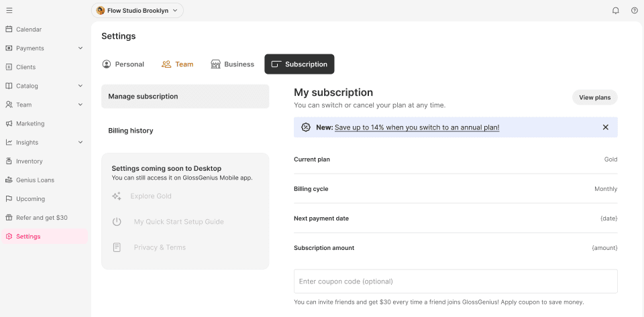Click the Subscription tab card icon
The width and height of the screenshot is (644, 317).
pyautogui.click(x=277, y=64)
